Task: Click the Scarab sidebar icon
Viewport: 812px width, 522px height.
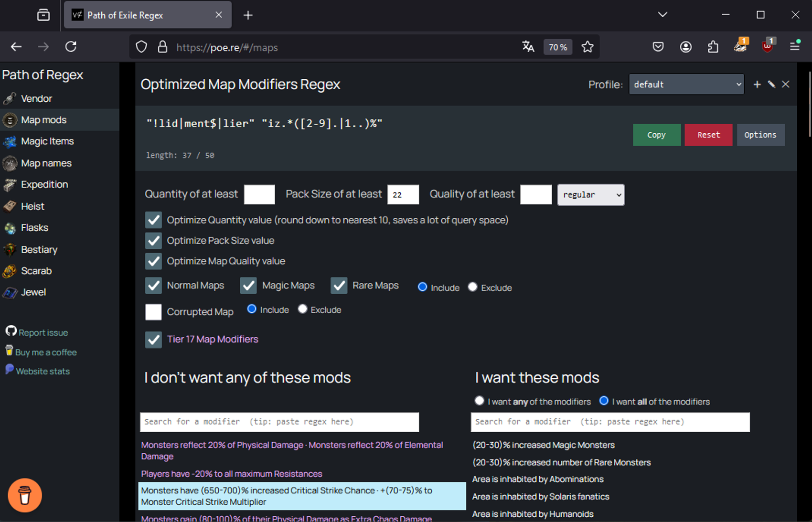Action: coord(10,271)
